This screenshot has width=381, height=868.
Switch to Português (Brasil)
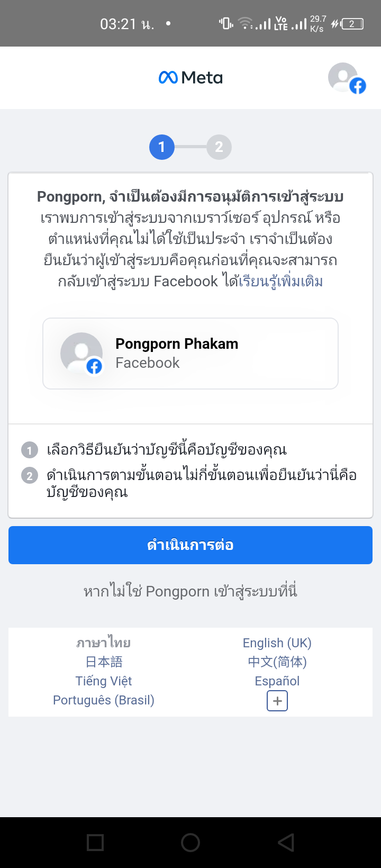pos(104,700)
